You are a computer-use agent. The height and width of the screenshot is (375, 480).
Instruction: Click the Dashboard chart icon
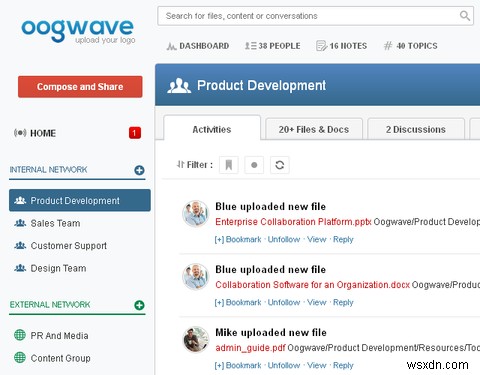171,46
